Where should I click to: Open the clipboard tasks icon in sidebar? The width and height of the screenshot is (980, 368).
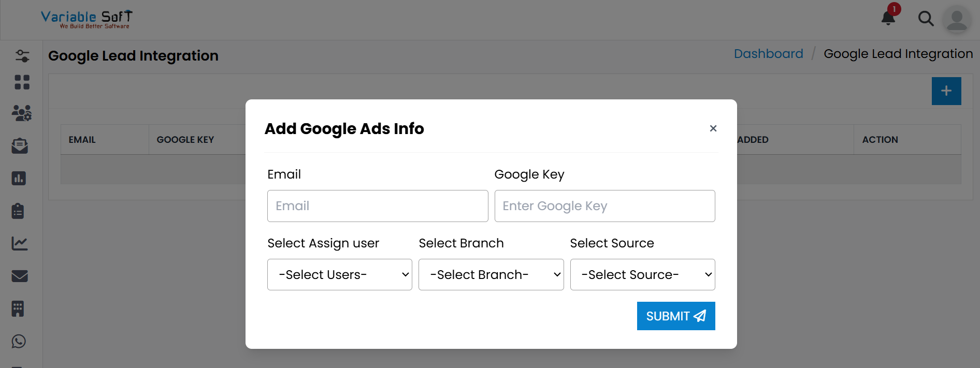point(19,211)
